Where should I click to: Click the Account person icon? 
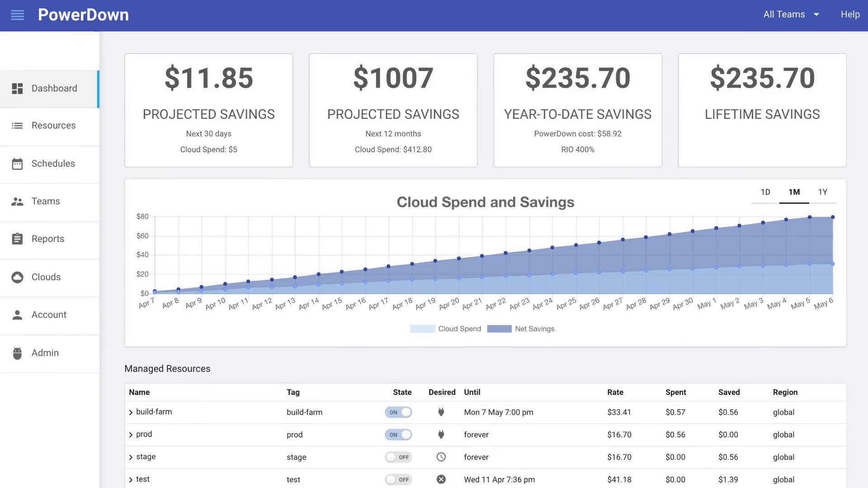[17, 315]
